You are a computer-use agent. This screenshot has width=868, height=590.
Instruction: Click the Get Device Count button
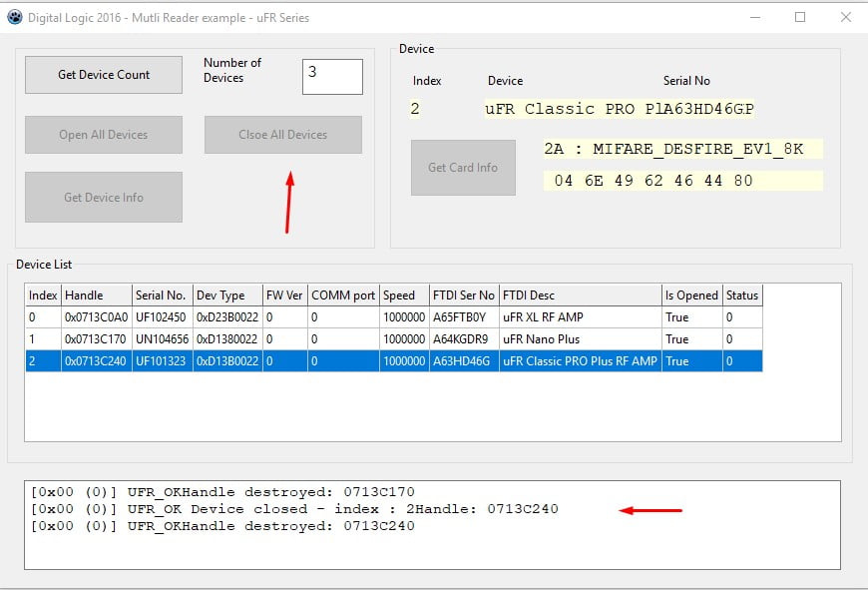[x=104, y=75]
